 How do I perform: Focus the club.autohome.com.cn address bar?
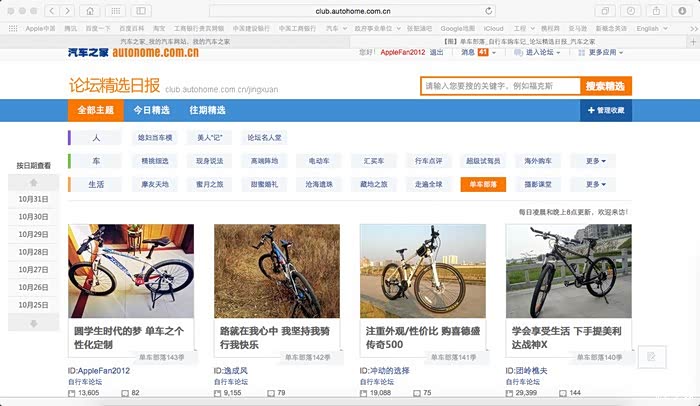[x=353, y=11]
